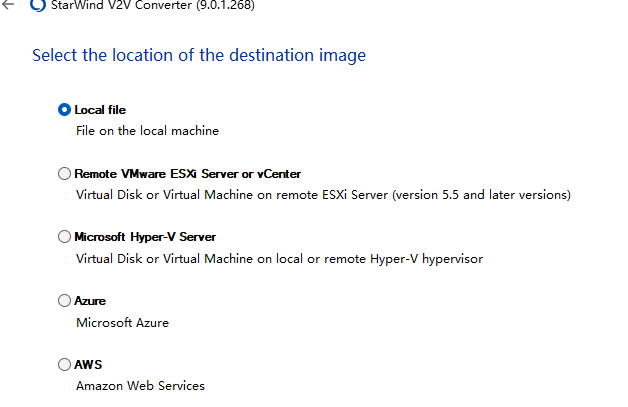Image resolution: width=628 pixels, height=407 pixels.
Task: Select the Local file radio button
Action: 65,110
